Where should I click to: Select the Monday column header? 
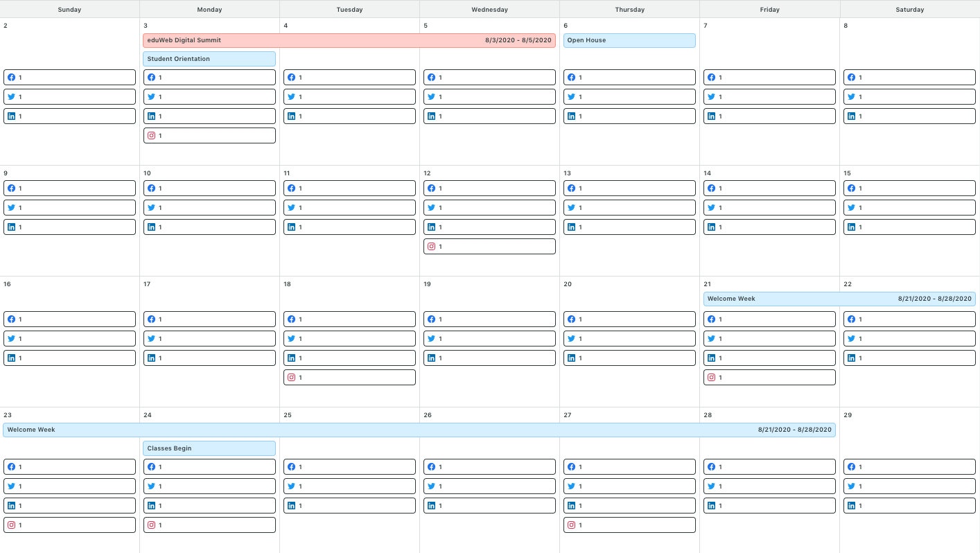point(209,10)
